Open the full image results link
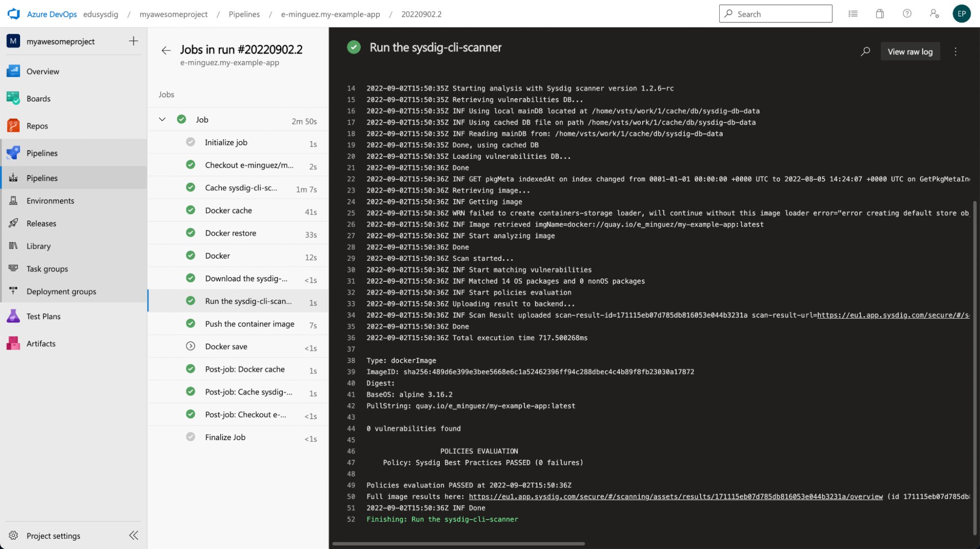The image size is (980, 549). (675, 496)
